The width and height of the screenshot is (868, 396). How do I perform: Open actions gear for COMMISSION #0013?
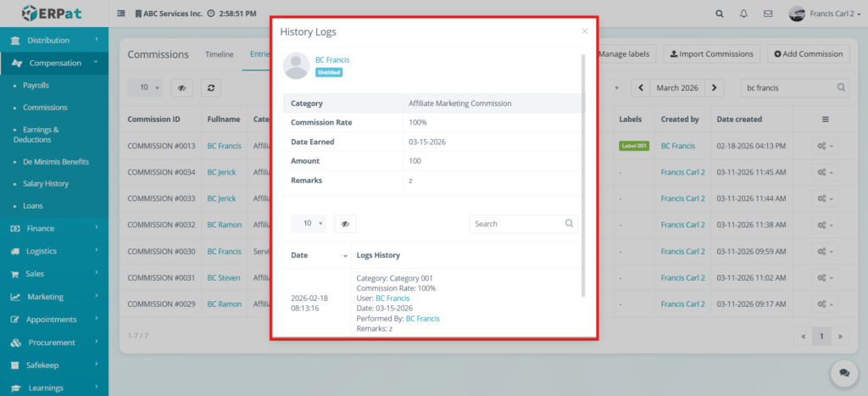point(824,146)
